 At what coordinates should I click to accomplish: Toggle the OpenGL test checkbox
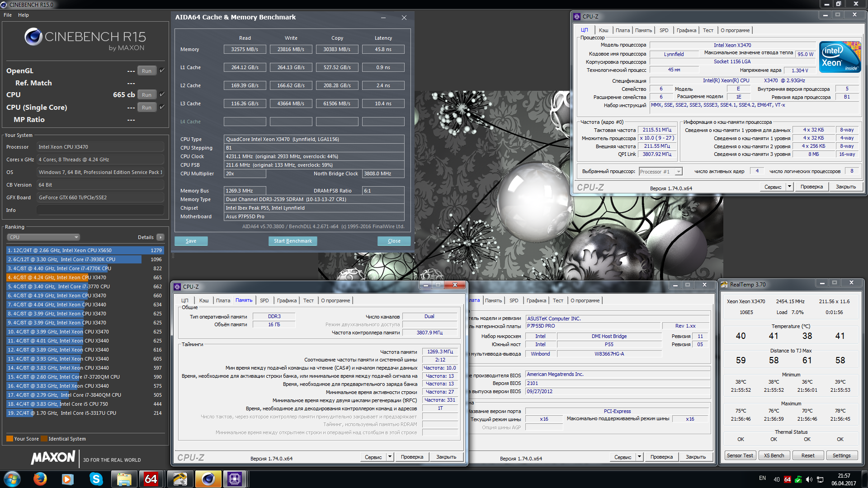click(x=162, y=70)
